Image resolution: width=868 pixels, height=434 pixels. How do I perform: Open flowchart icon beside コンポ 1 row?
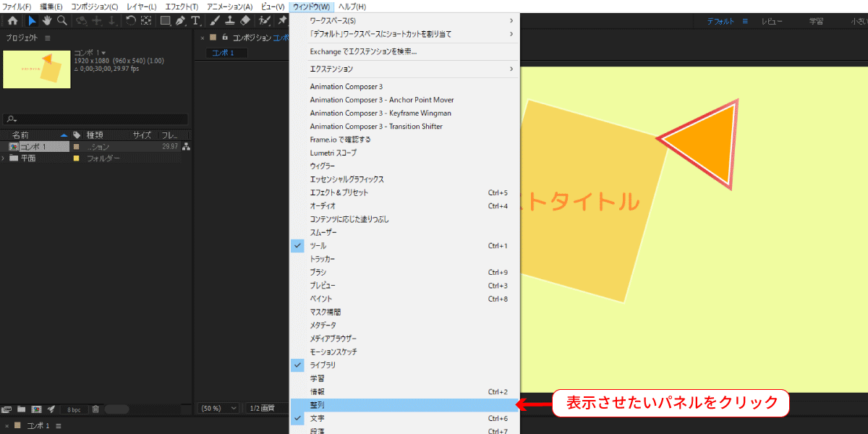187,147
